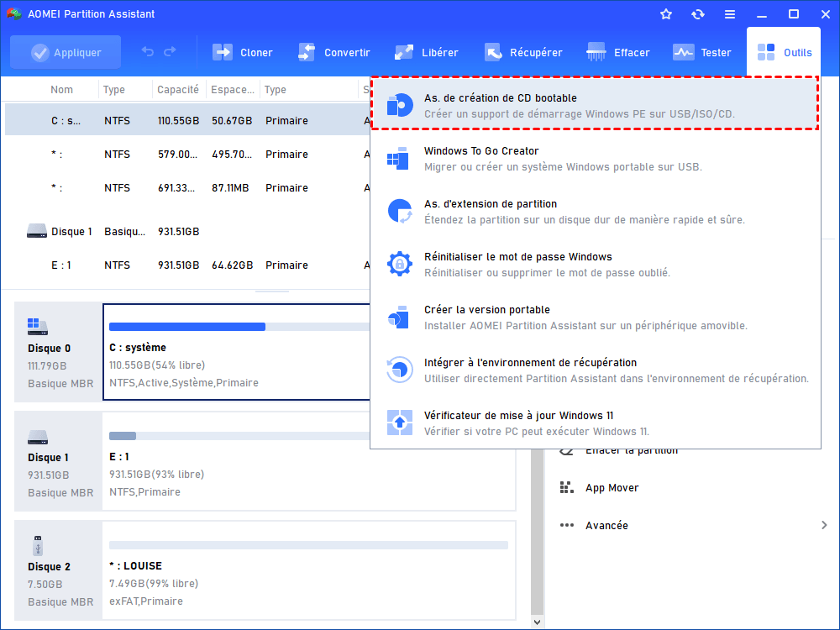Choose Intégrer à l'environnement de récupération

(x=595, y=370)
